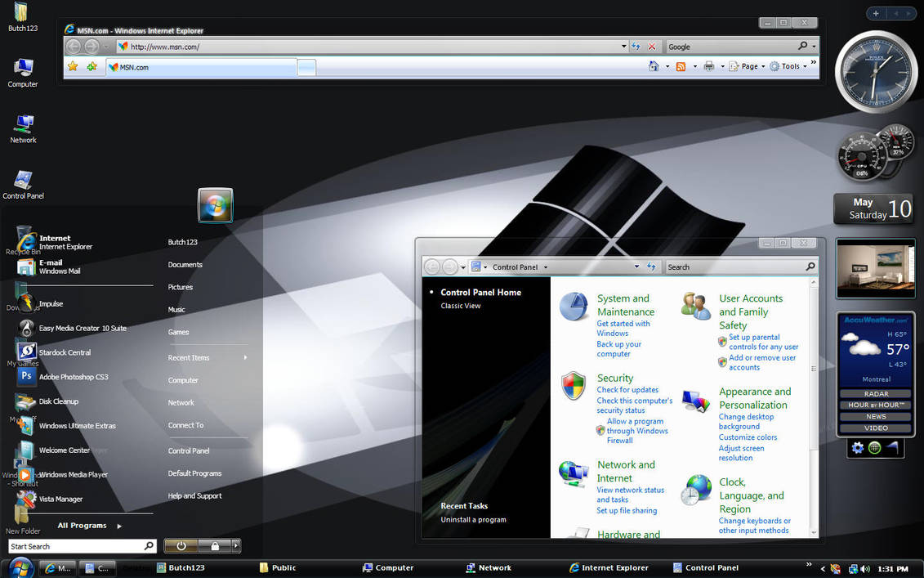Screen dimensions: 924x578
Task: Click the red Stop icon in Internet Explorer
Action: click(652, 47)
